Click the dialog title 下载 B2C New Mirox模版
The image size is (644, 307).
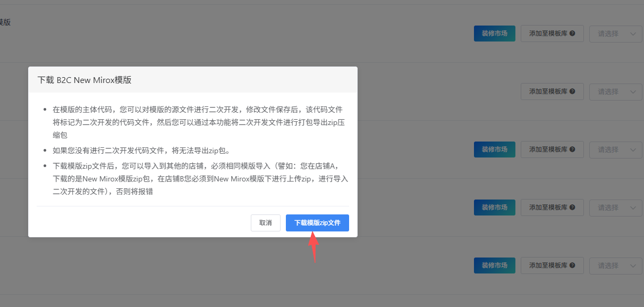(84, 80)
